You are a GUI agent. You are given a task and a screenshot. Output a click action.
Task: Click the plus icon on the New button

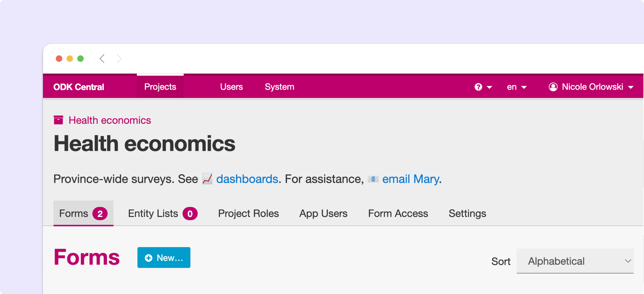(148, 258)
